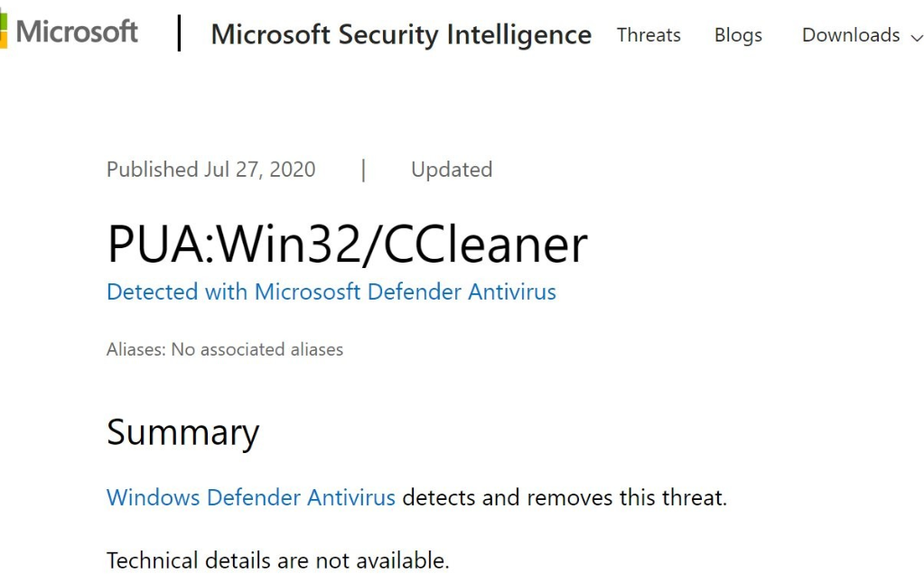Click the Technical details are not available text
Viewport: 924px width, 583px height.
point(277,560)
